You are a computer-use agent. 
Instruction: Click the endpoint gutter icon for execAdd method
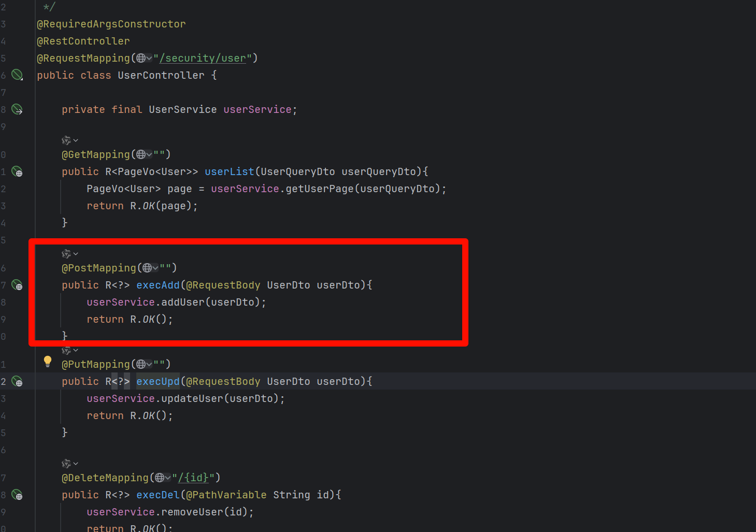click(17, 285)
